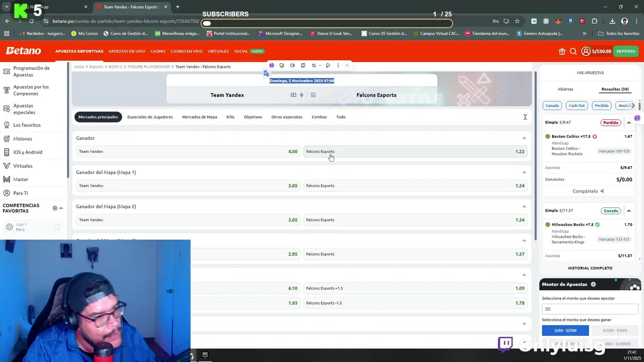Open Misiones in the sidebar

coord(23,139)
